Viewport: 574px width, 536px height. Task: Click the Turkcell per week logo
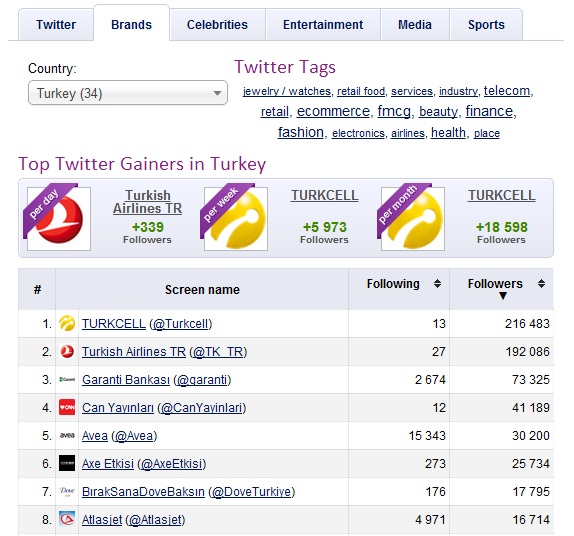[x=236, y=219]
